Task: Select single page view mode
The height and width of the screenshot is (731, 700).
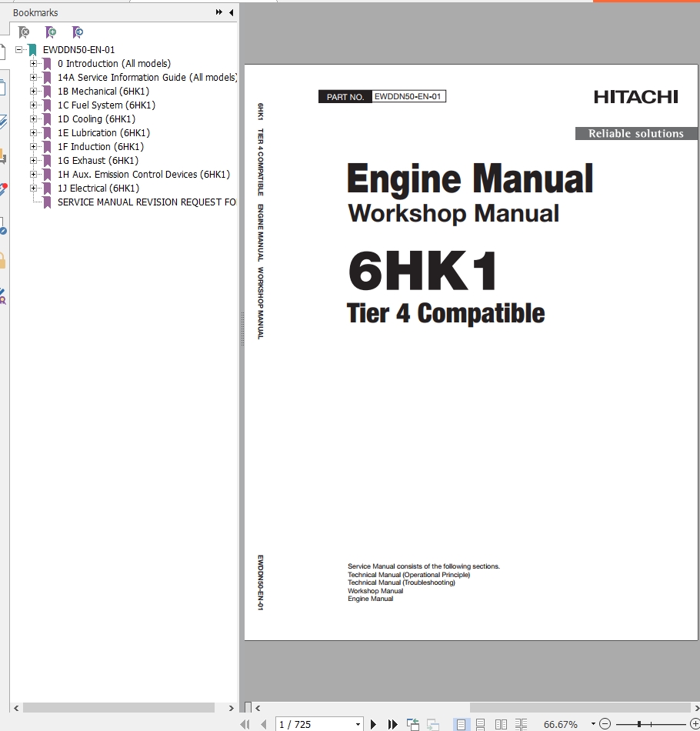Action: 461,724
